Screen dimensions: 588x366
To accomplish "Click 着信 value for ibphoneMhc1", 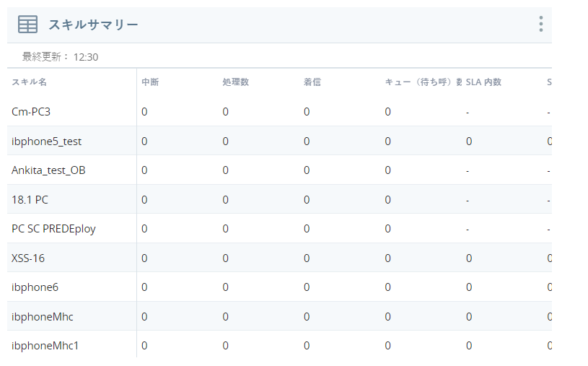I will (307, 346).
